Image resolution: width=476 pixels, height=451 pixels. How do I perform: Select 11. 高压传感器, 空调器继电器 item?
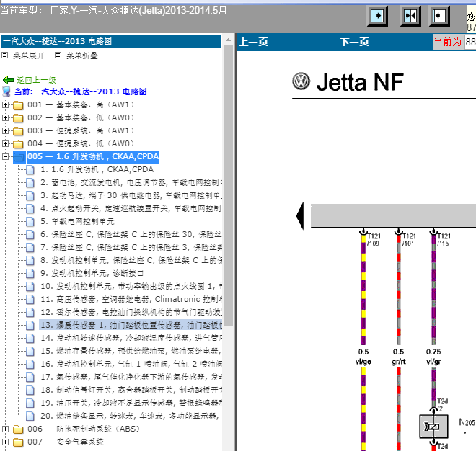point(131,300)
